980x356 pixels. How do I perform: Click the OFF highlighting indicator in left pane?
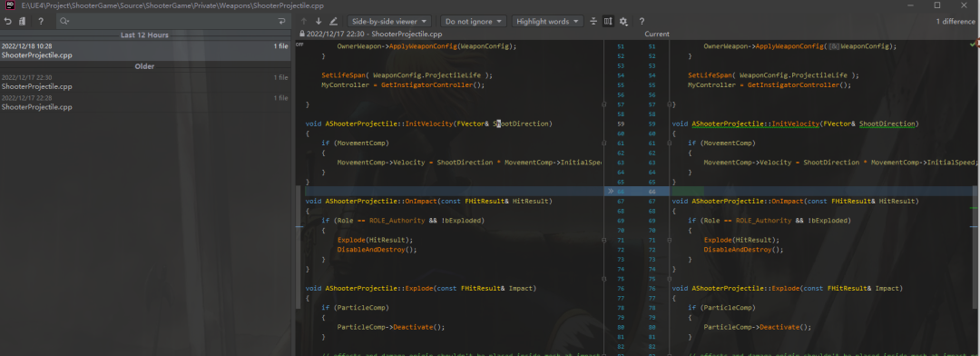coord(299,45)
